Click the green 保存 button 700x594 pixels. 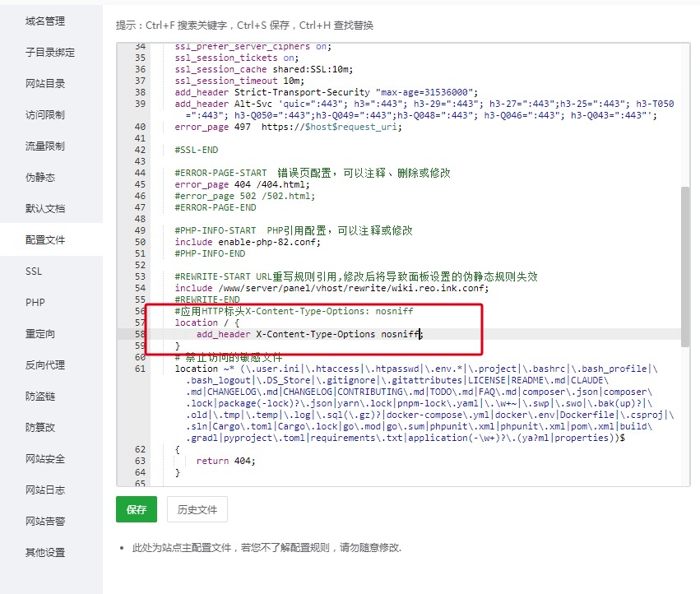coord(135,509)
